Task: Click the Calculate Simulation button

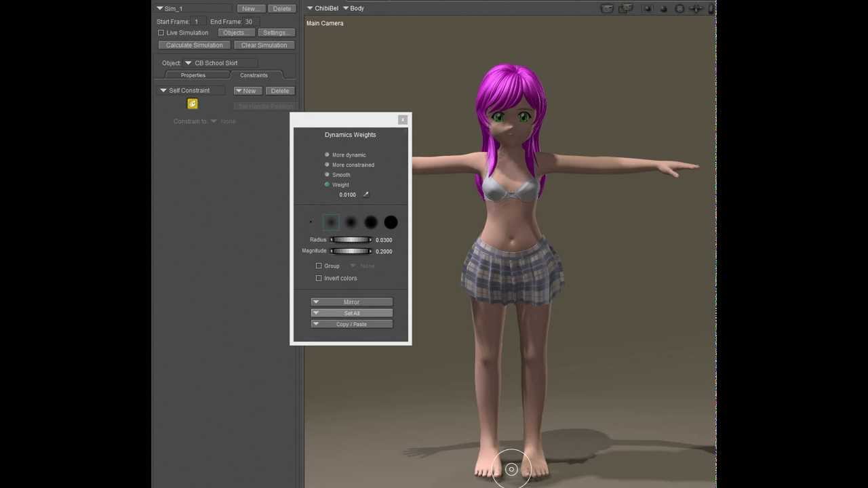Action: [x=195, y=45]
